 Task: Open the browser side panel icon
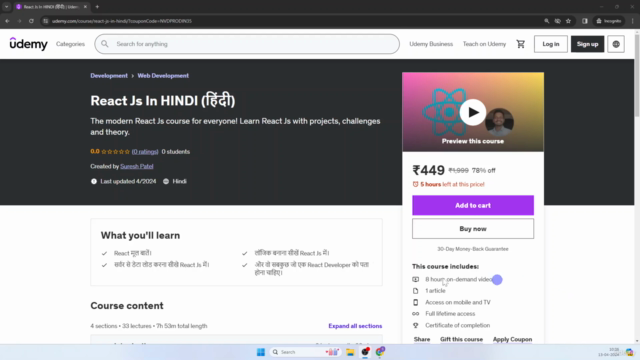584,21
